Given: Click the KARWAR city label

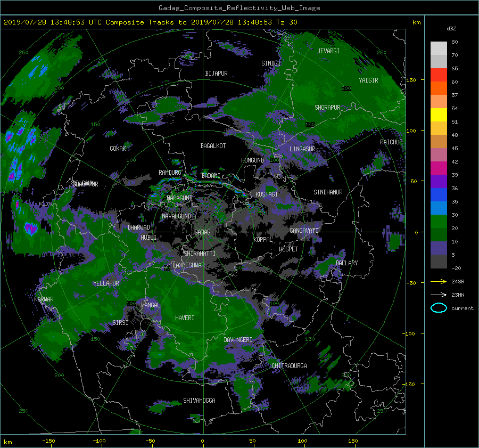Looking at the screenshot, I should (x=44, y=299).
